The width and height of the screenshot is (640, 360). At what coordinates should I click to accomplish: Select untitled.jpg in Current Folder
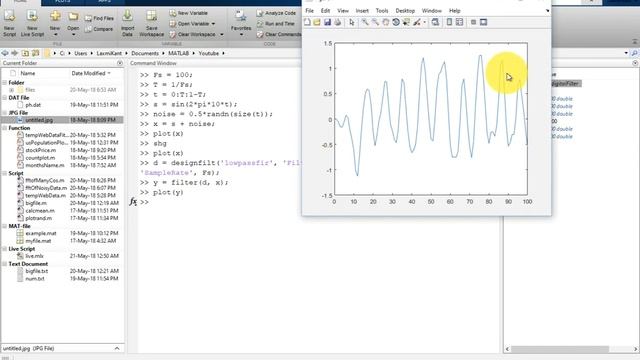tap(62, 120)
